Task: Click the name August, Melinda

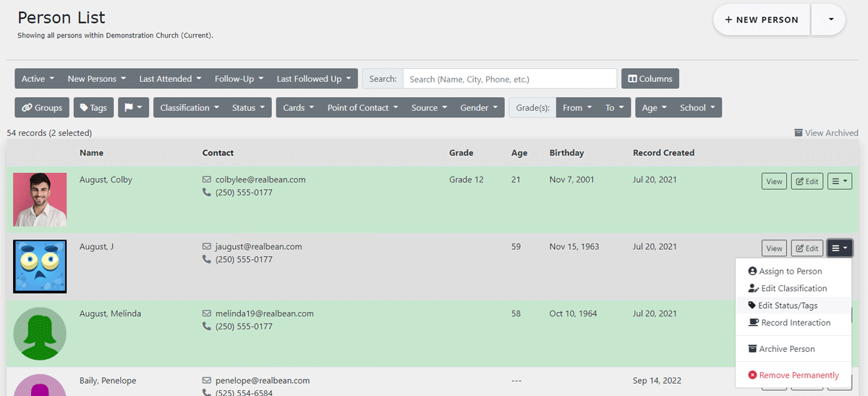Action: (110, 314)
